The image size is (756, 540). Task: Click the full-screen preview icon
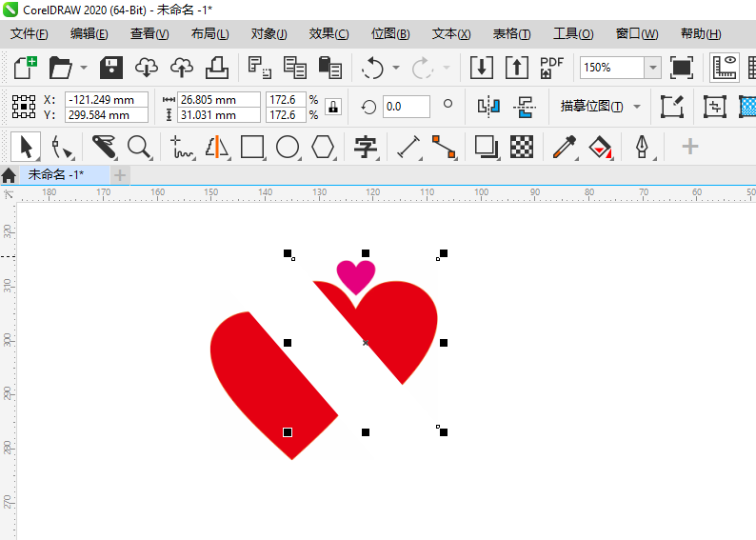pos(682,68)
